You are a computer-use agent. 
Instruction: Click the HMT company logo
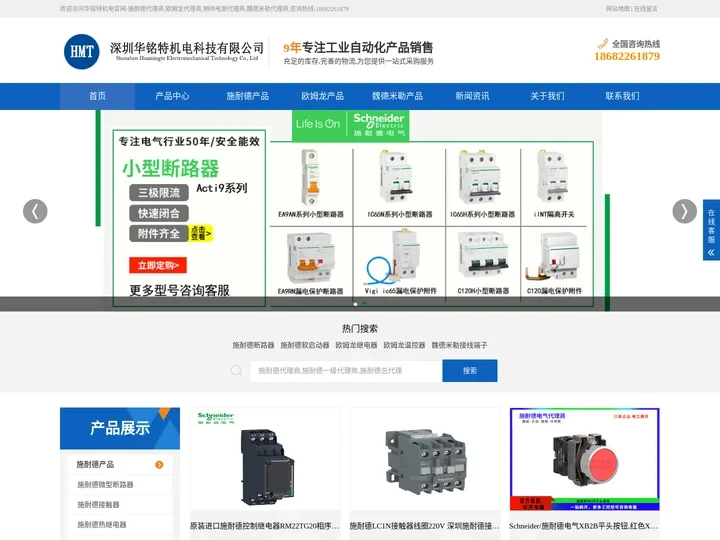coord(82,51)
